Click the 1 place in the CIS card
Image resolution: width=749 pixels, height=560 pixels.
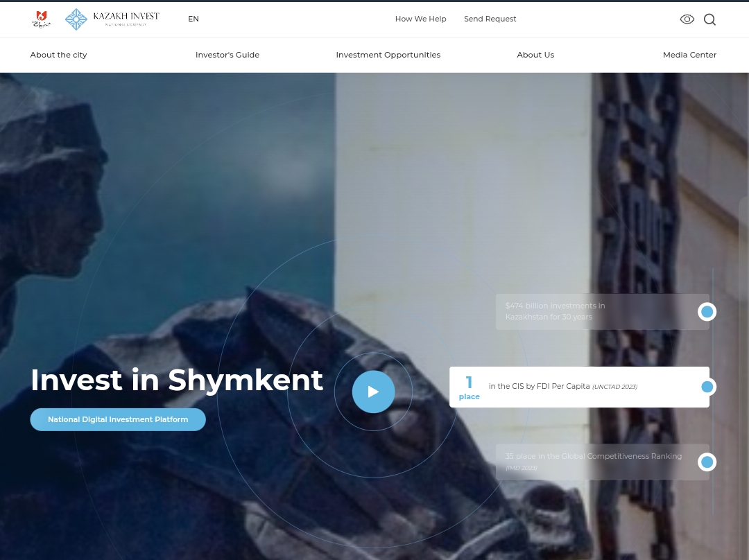coord(579,387)
